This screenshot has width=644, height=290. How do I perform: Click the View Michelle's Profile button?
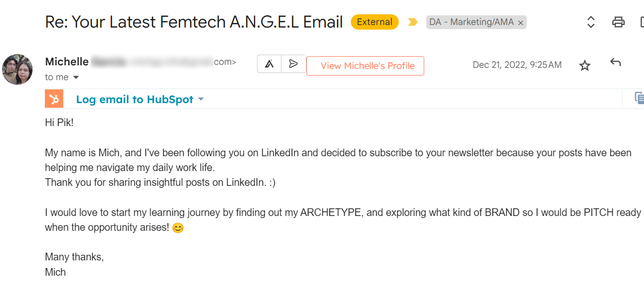click(x=365, y=66)
